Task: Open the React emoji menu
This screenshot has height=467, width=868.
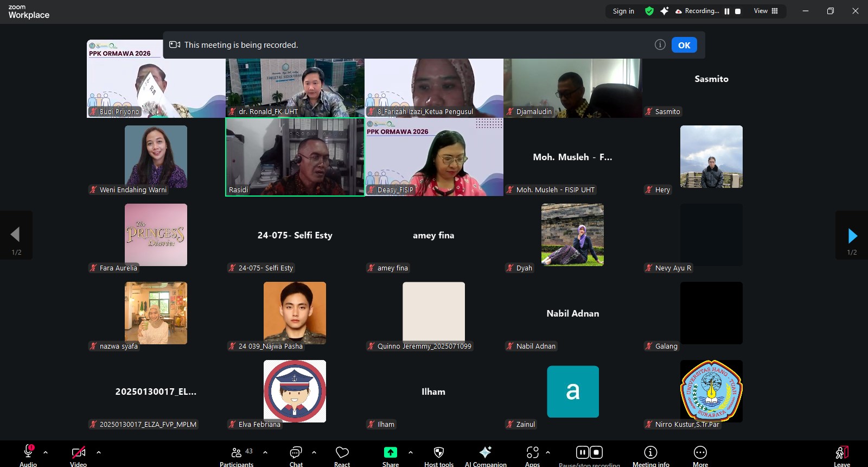Action: pyautogui.click(x=342, y=453)
